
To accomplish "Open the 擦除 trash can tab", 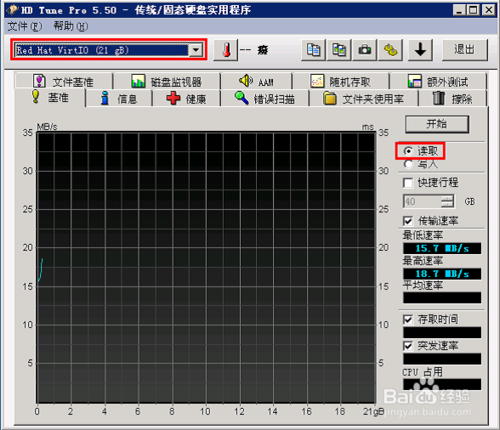I will pyautogui.click(x=452, y=99).
